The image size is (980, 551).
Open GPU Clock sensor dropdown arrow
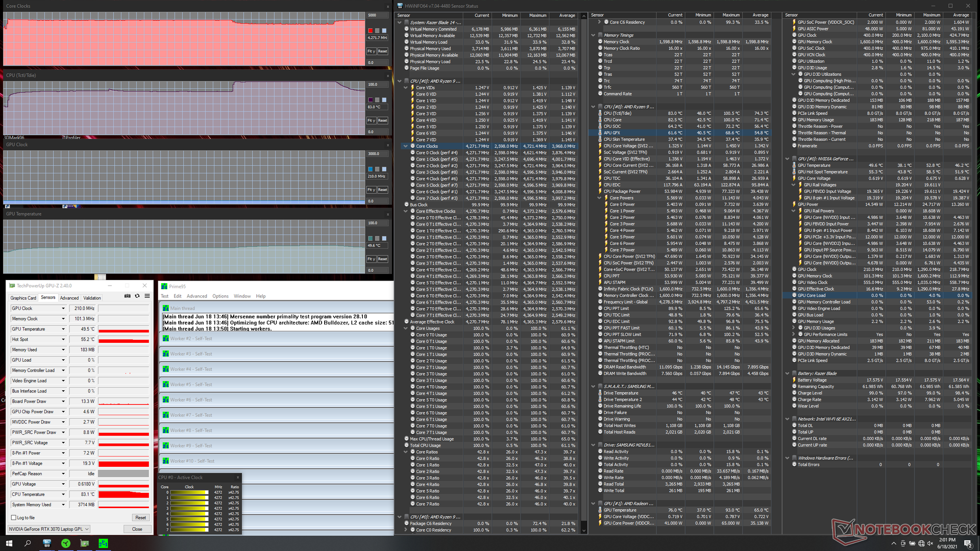pyautogui.click(x=63, y=308)
